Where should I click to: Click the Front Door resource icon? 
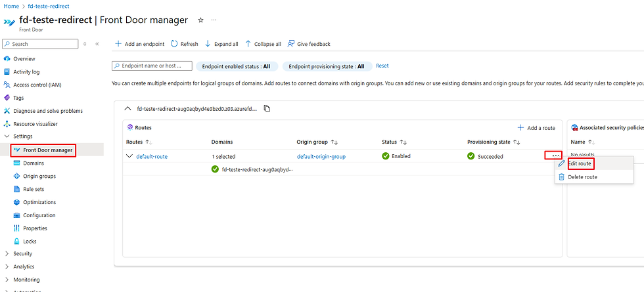pyautogui.click(x=9, y=22)
